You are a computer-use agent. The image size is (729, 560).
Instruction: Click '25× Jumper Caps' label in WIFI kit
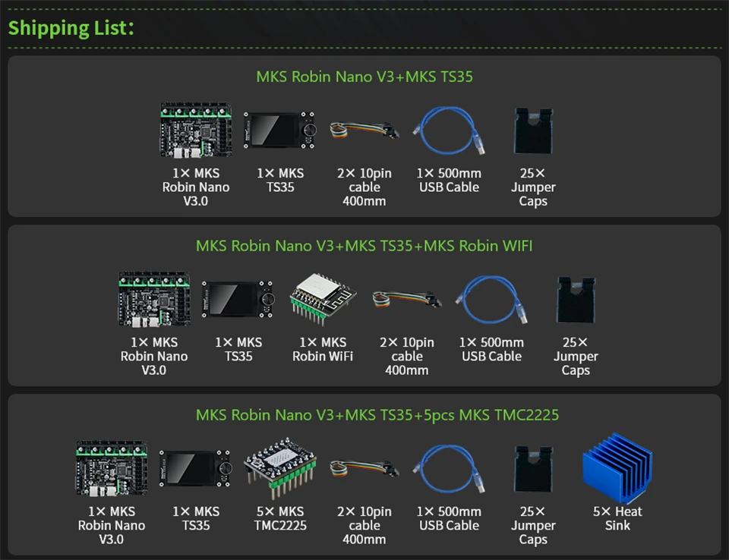point(576,356)
